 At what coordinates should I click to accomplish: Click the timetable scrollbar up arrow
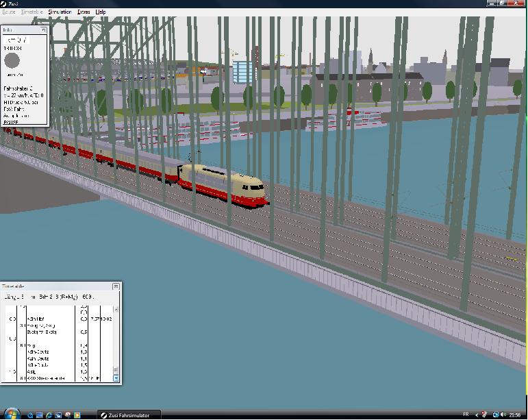[x=116, y=309]
